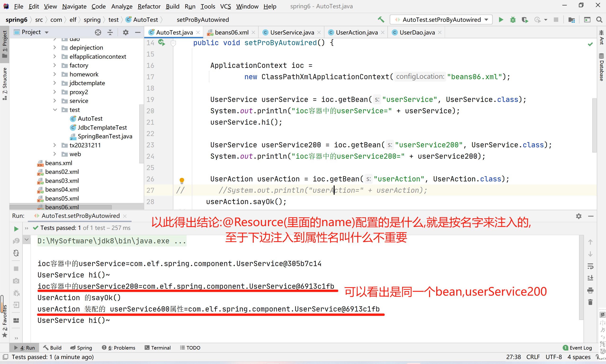Click down the stack trace arrow
This screenshot has height=364, width=606.
[590, 254]
